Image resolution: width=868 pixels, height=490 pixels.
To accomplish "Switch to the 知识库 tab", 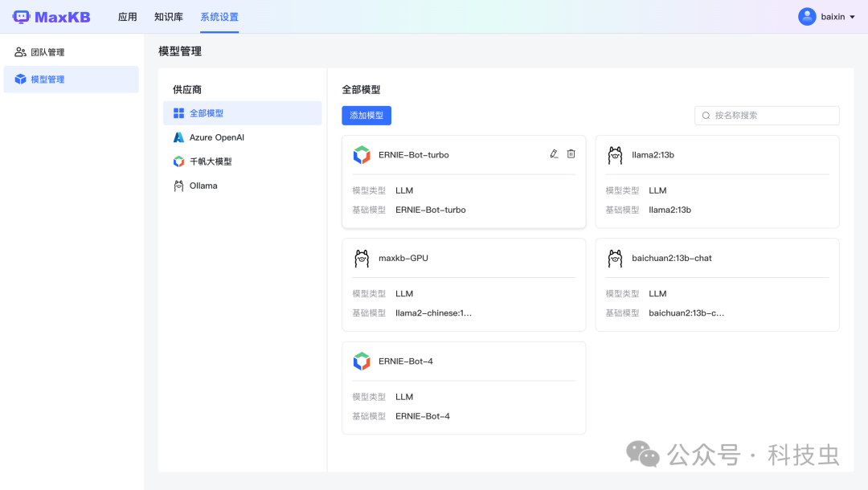I will click(168, 16).
